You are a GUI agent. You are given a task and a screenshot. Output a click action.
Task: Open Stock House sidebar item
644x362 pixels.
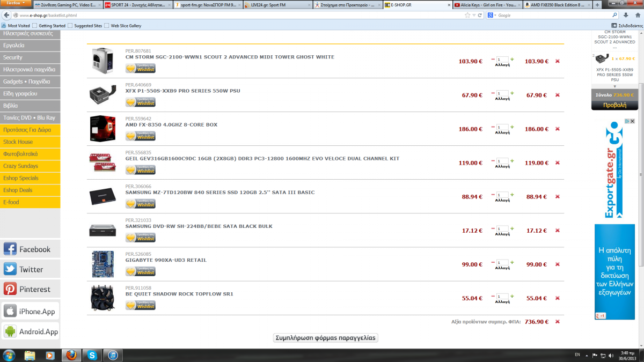pos(30,142)
